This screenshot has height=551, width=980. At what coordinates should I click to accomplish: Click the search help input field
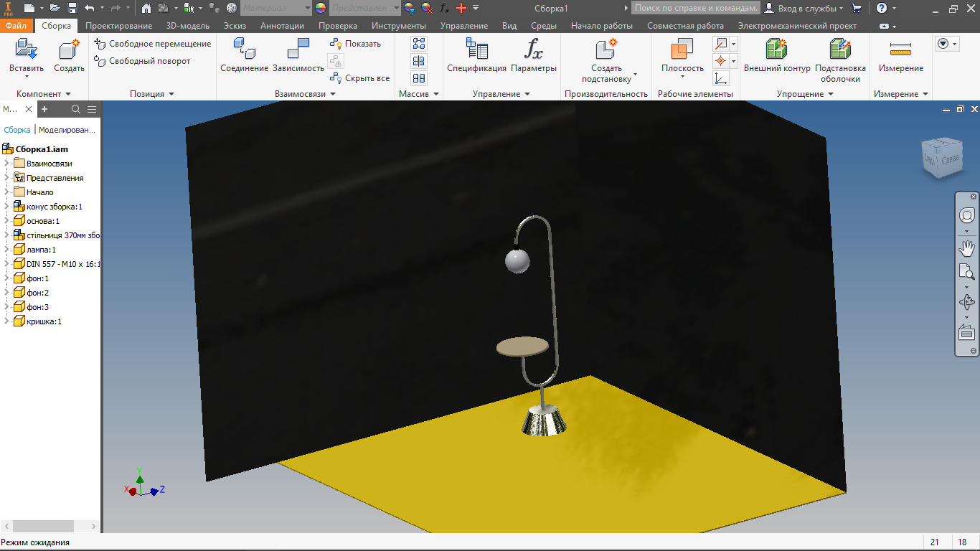tap(695, 9)
